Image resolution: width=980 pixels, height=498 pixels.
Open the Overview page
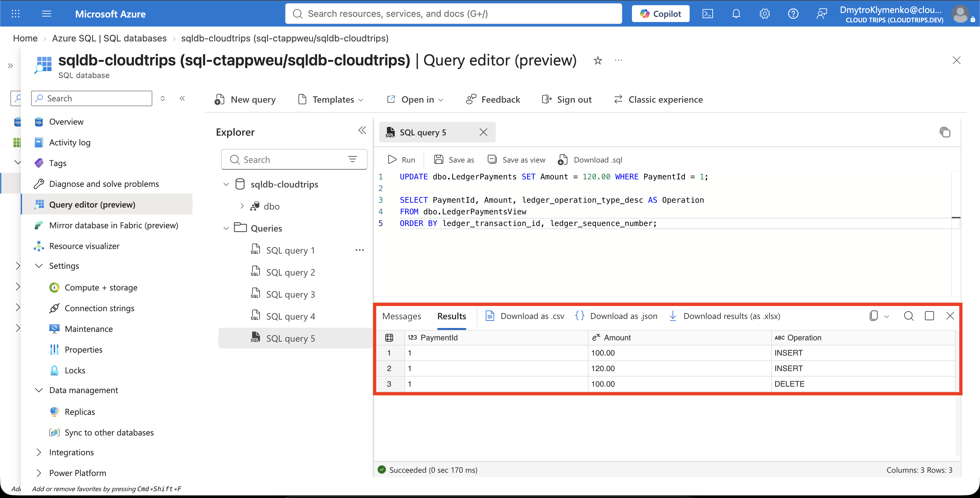click(x=66, y=122)
